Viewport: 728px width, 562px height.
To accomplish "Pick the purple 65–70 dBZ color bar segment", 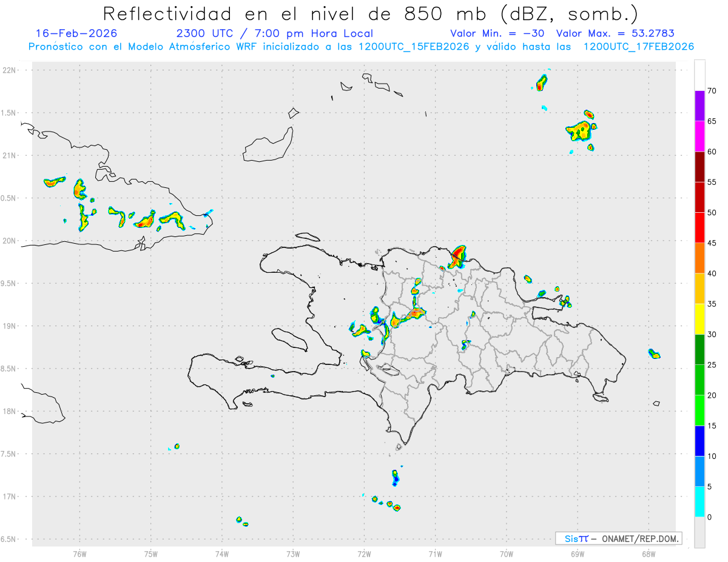I will click(x=699, y=106).
